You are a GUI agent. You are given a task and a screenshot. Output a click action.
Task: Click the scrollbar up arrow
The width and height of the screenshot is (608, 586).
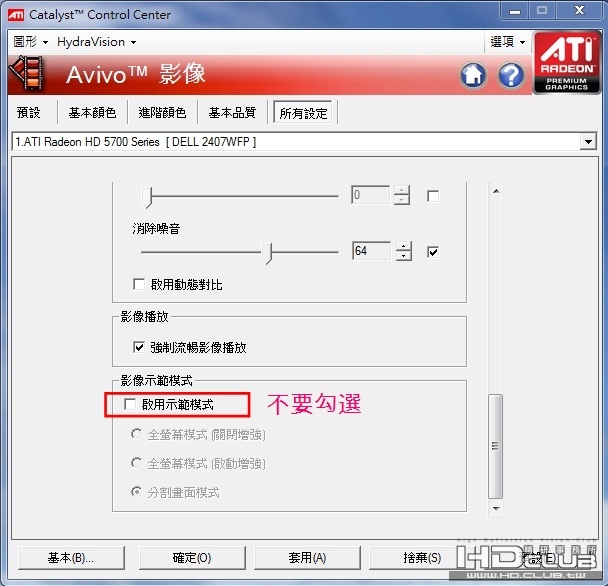tap(496, 191)
